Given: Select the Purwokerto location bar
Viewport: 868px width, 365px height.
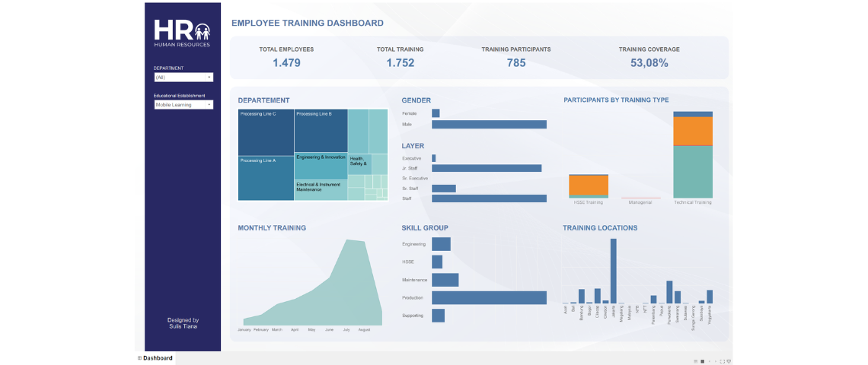Looking at the screenshot, I should 669,292.
